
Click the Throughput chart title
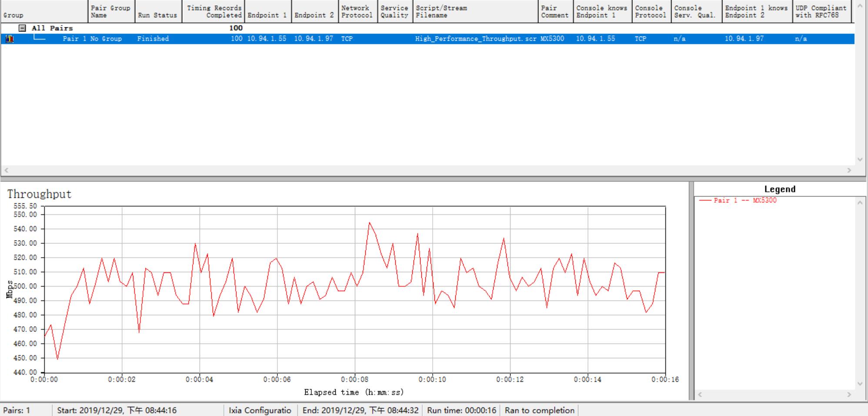pyautogui.click(x=39, y=194)
